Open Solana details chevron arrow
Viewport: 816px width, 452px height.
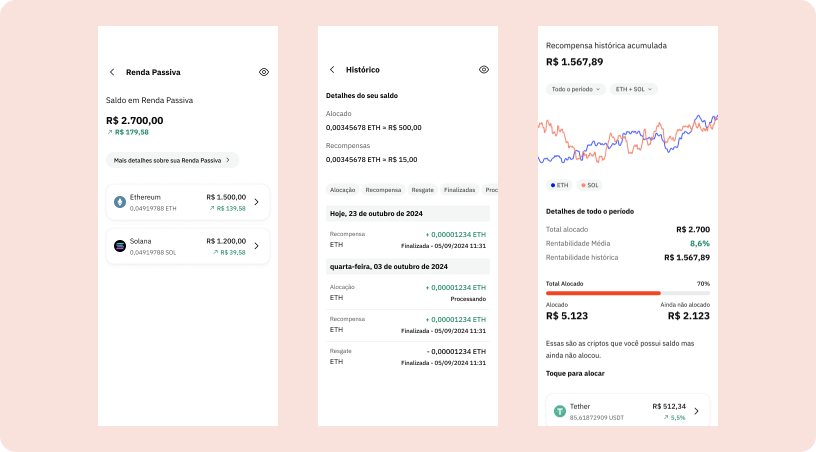pyautogui.click(x=256, y=246)
